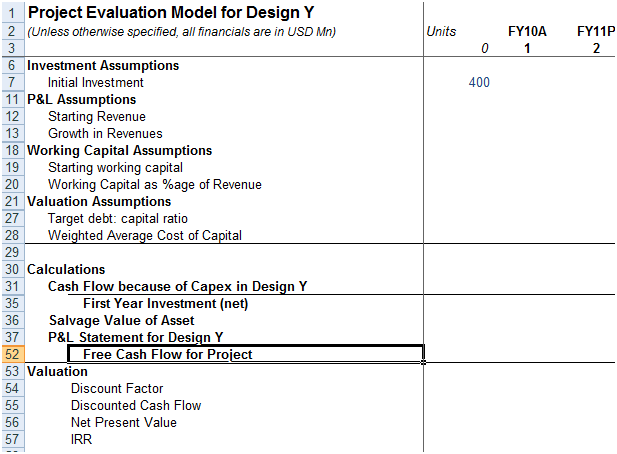The image size is (617, 454).
Task: Select the Discount Factor cell
Action: pyautogui.click(x=117, y=388)
